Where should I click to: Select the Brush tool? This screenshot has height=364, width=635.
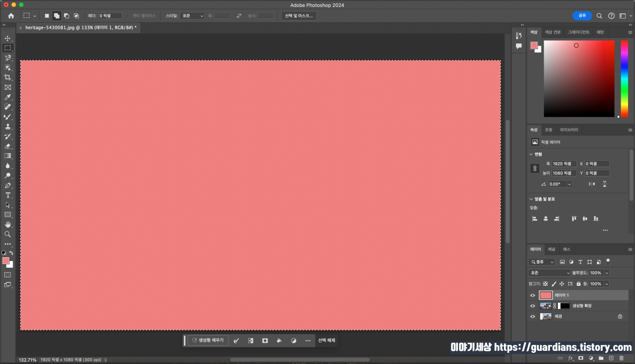[7, 117]
